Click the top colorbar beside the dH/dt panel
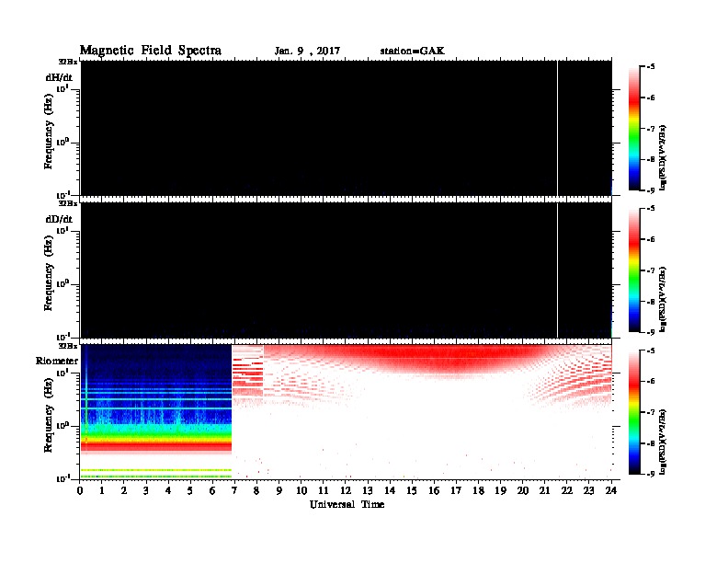Viewport: 728px width, 563px height. click(x=634, y=129)
